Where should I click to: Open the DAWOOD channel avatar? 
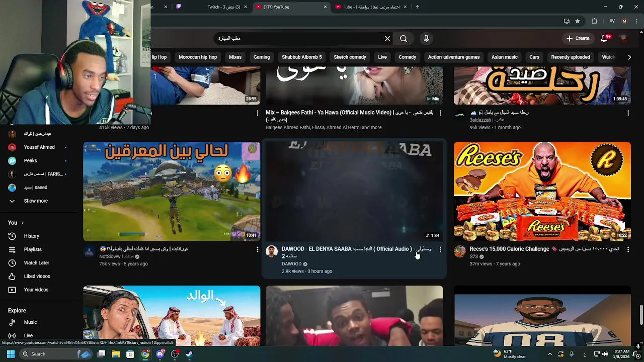pos(272,251)
